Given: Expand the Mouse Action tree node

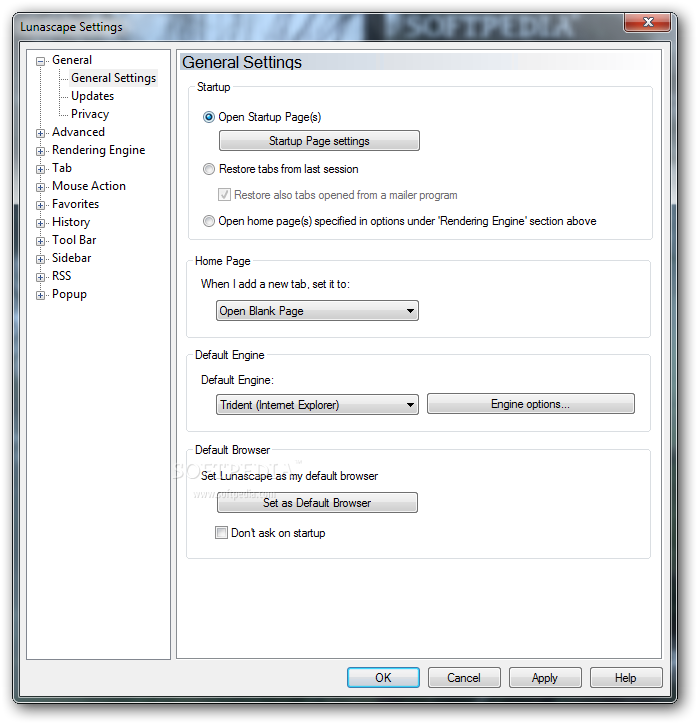Looking at the screenshot, I should pyautogui.click(x=41, y=187).
